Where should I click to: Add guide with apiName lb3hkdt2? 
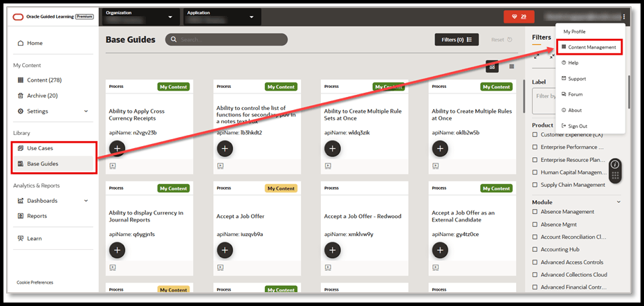click(x=225, y=148)
